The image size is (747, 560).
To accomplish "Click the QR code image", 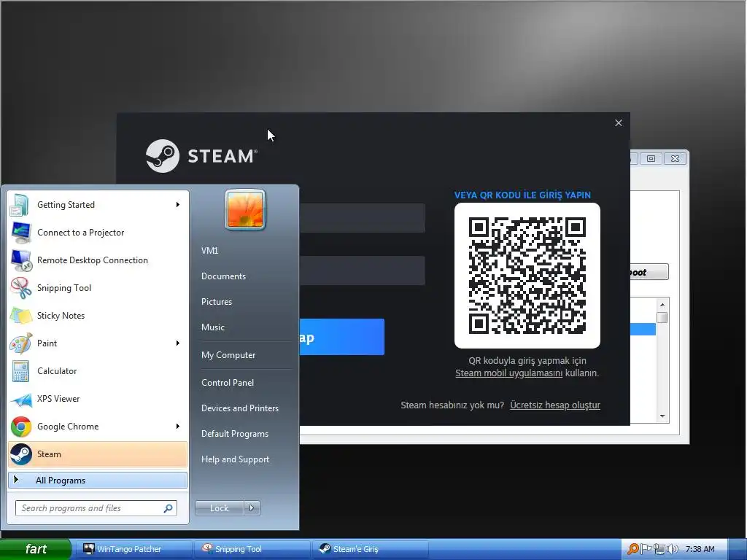I will pyautogui.click(x=527, y=275).
